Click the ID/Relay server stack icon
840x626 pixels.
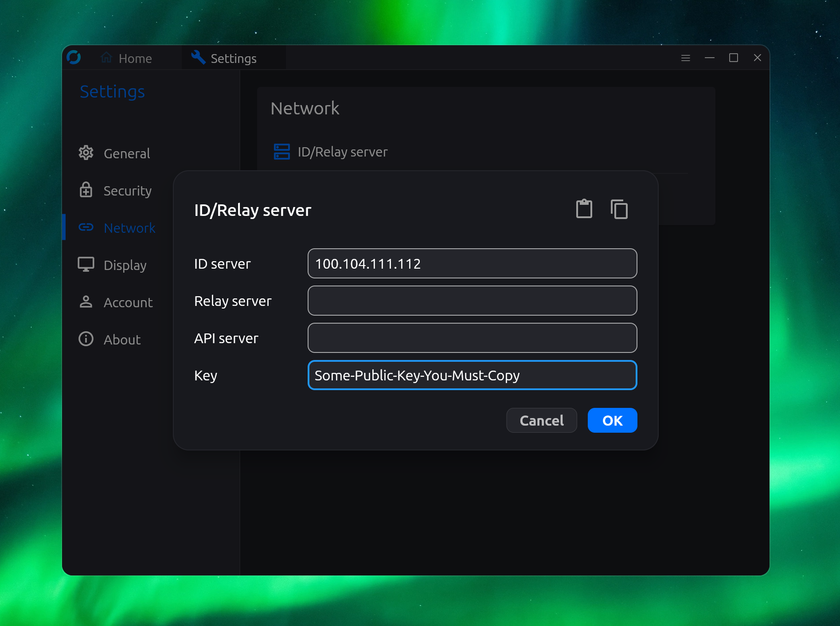click(x=282, y=152)
